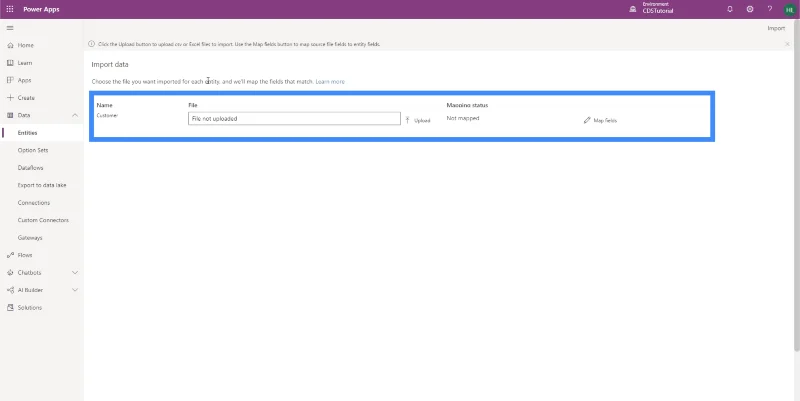Image resolution: width=800 pixels, height=401 pixels.
Task: Click the Data table icon
Action: click(x=10, y=115)
